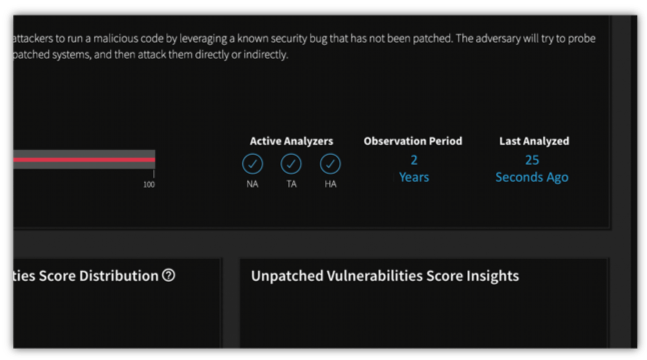The image size is (647, 360).
Task: Click the TA analyzer checkmark circle
Action: coord(291,164)
